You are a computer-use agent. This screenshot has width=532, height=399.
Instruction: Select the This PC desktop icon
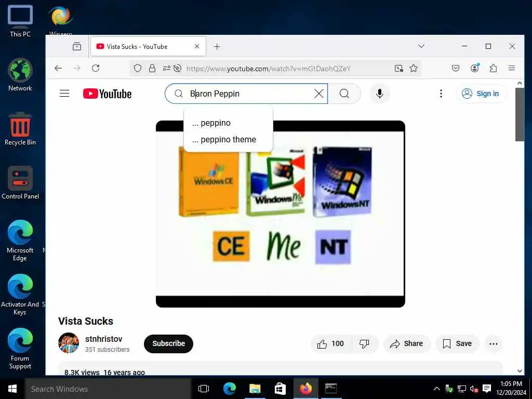(20, 21)
